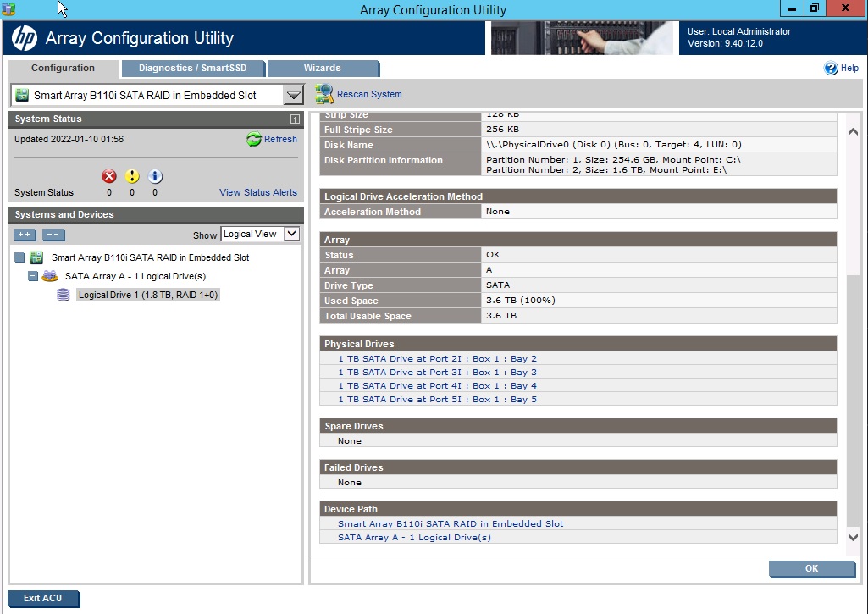Follow Smart Array B110i device path link

click(451, 523)
